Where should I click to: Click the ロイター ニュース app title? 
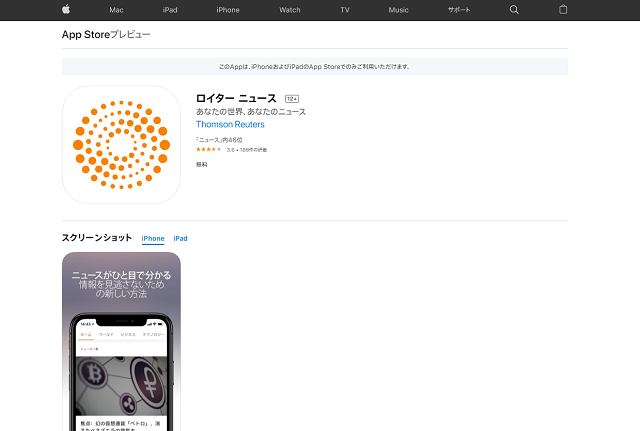pos(236,98)
